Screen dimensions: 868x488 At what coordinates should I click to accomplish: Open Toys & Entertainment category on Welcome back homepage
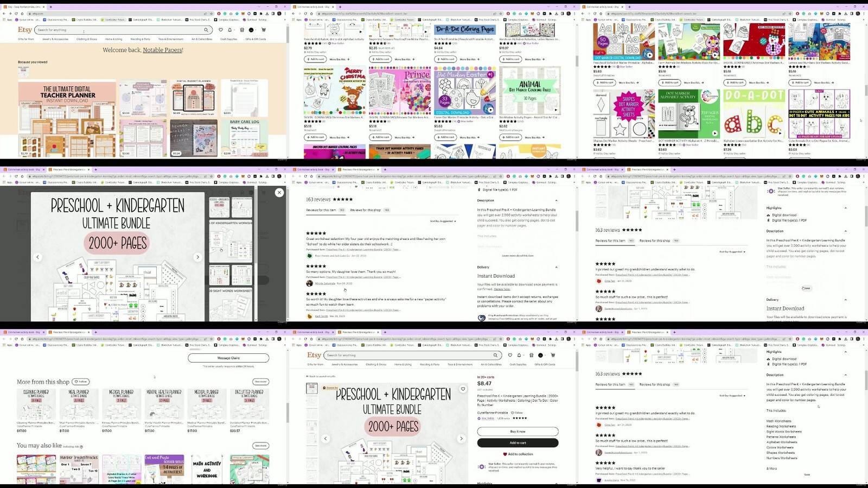click(x=171, y=39)
